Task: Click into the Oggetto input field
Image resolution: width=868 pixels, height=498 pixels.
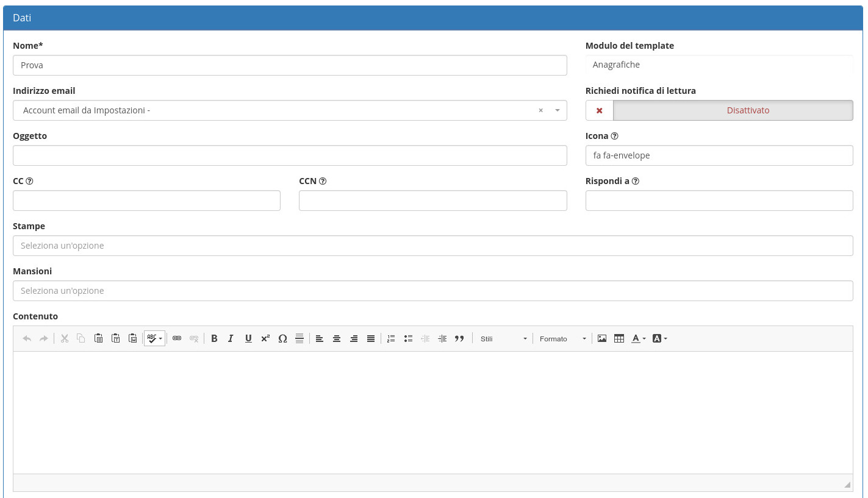Action: 290,155
